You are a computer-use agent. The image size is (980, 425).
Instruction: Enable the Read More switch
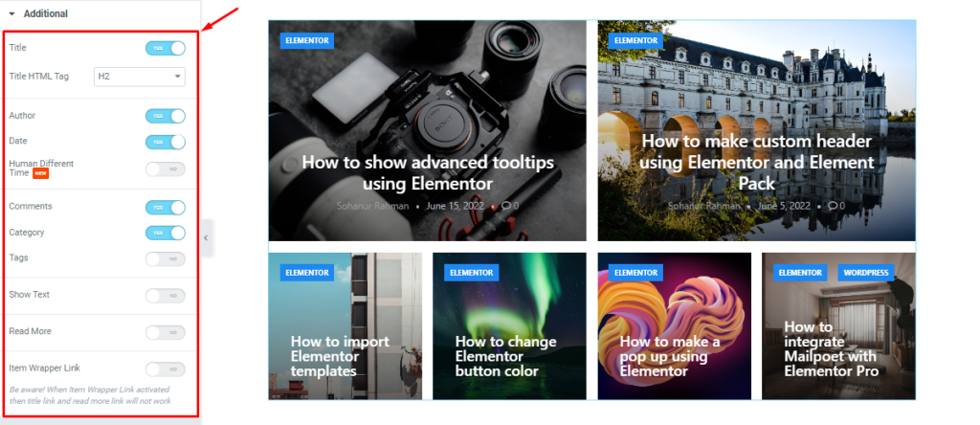pyautogui.click(x=166, y=332)
